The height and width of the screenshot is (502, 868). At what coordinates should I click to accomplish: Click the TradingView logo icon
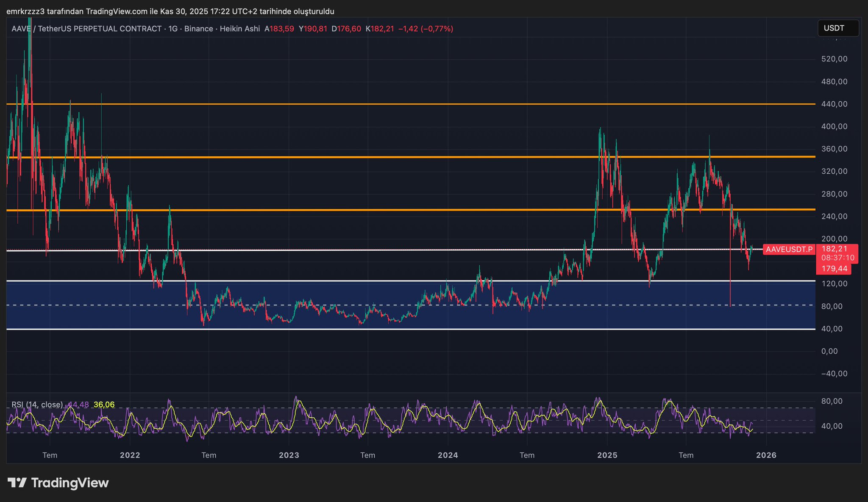coord(17,483)
